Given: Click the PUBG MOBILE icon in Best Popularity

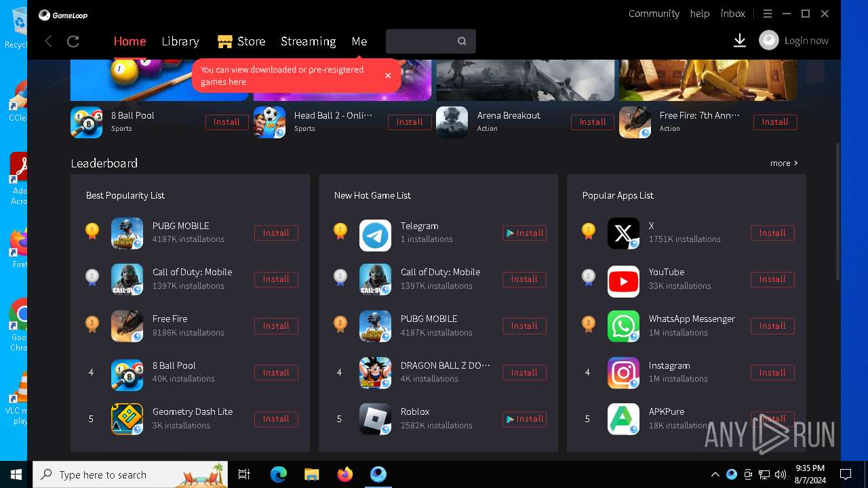Looking at the screenshot, I should point(127,233).
